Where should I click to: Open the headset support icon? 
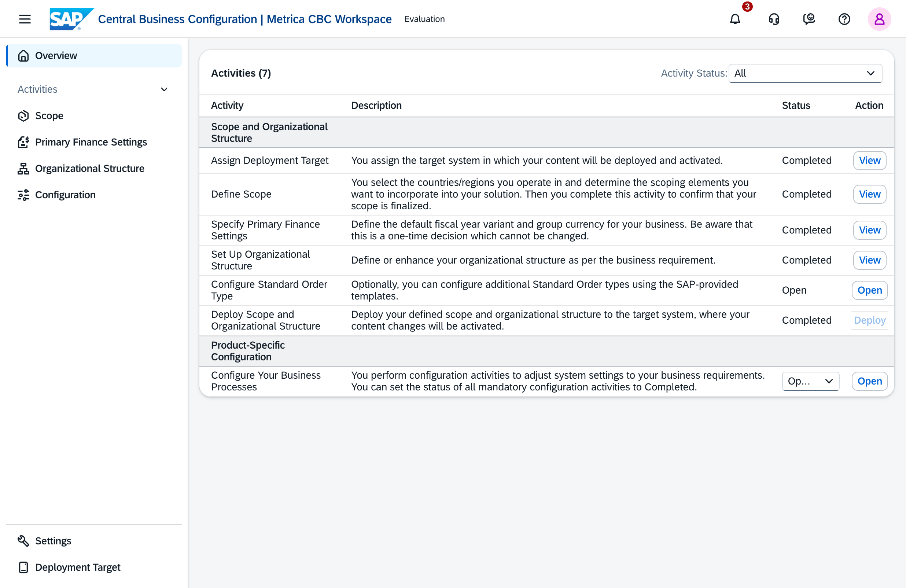coord(774,19)
